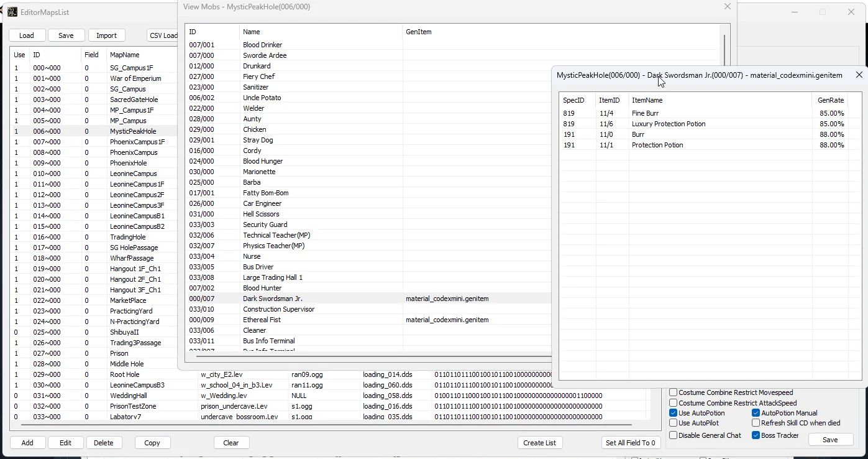This screenshot has height=459, width=868.
Task: Click the ItemName column header
Action: tap(720, 100)
